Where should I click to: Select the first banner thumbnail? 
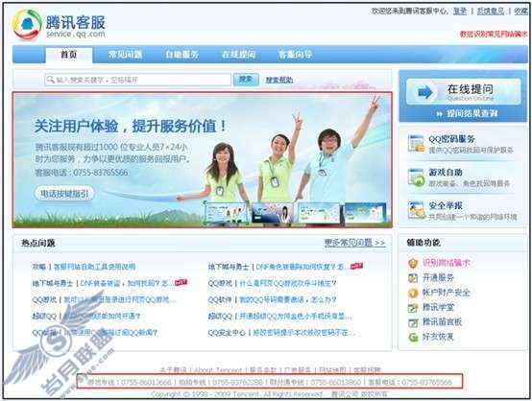click(226, 213)
